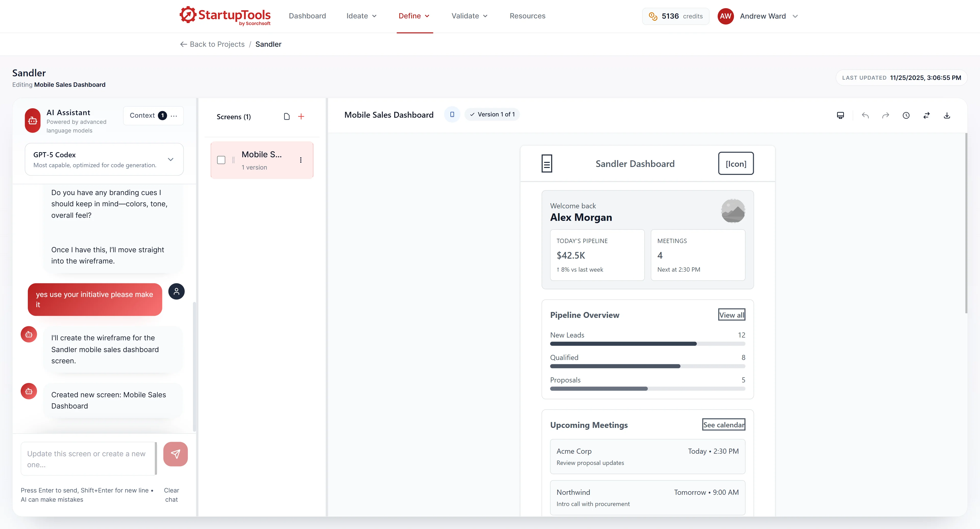Click the new blank screen page icon
Screen dimensions: 980x529
coord(287,116)
